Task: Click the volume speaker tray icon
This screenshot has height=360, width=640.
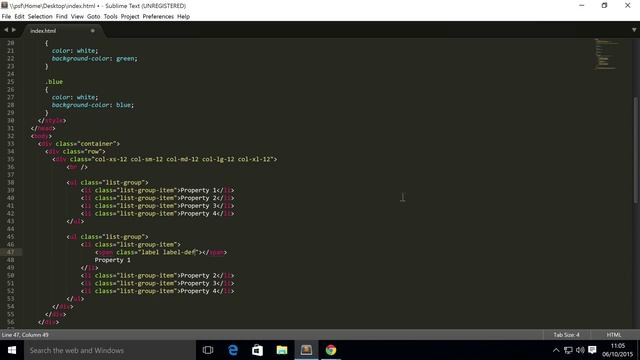Action: point(580,350)
